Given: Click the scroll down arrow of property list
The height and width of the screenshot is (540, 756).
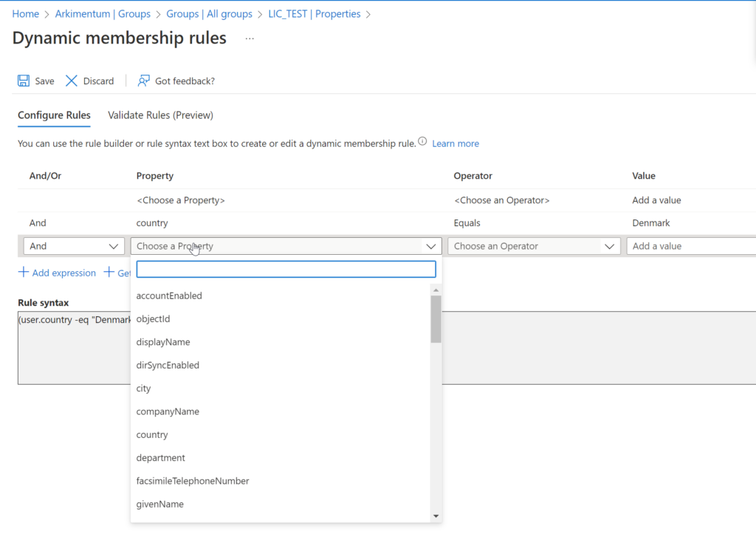Looking at the screenshot, I should pos(436,516).
